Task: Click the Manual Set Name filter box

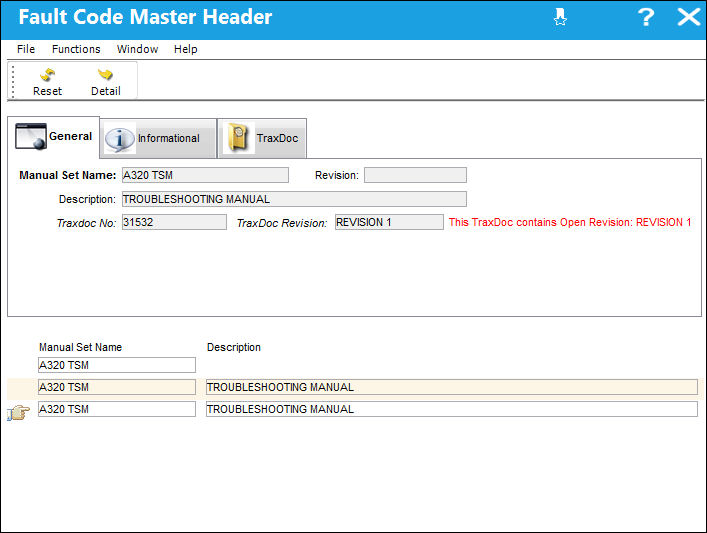Action: click(x=117, y=365)
